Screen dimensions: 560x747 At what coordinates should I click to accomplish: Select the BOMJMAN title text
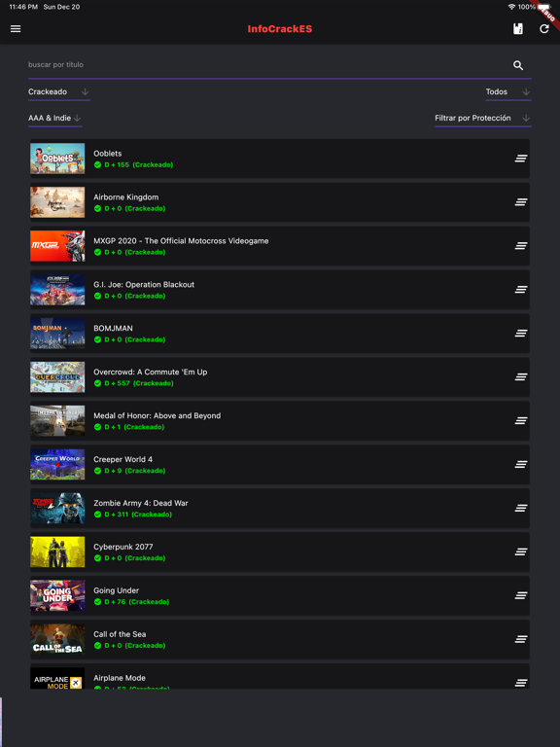coord(114,328)
